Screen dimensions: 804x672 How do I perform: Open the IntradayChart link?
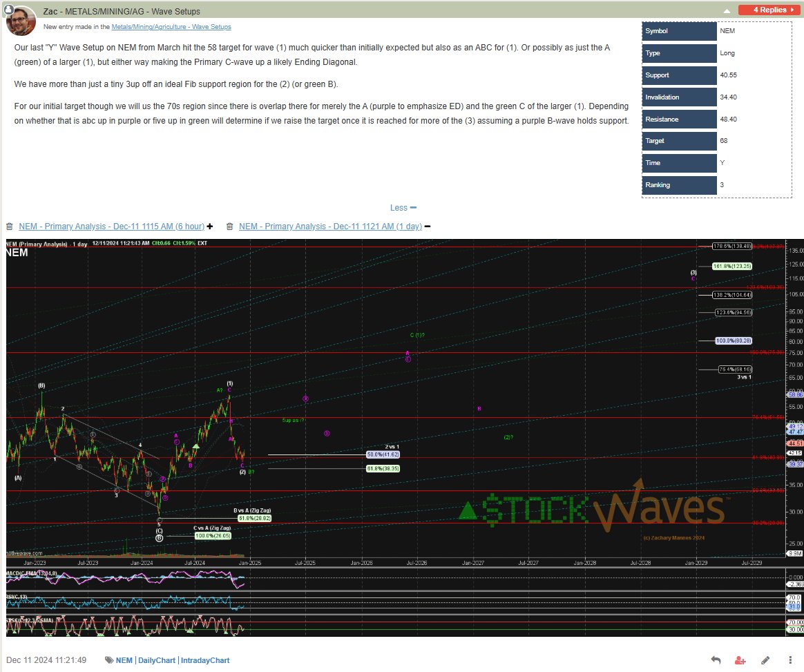[x=205, y=660]
